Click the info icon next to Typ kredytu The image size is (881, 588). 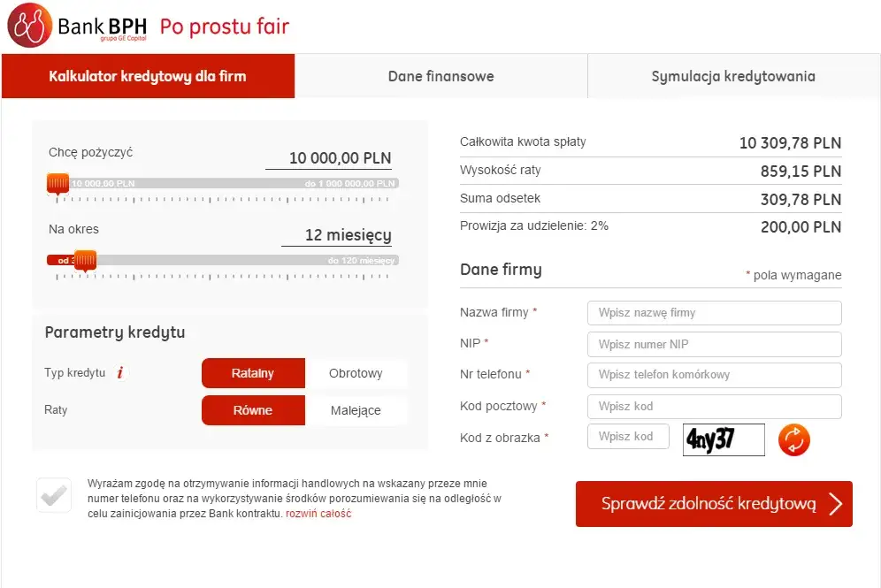[120, 373]
